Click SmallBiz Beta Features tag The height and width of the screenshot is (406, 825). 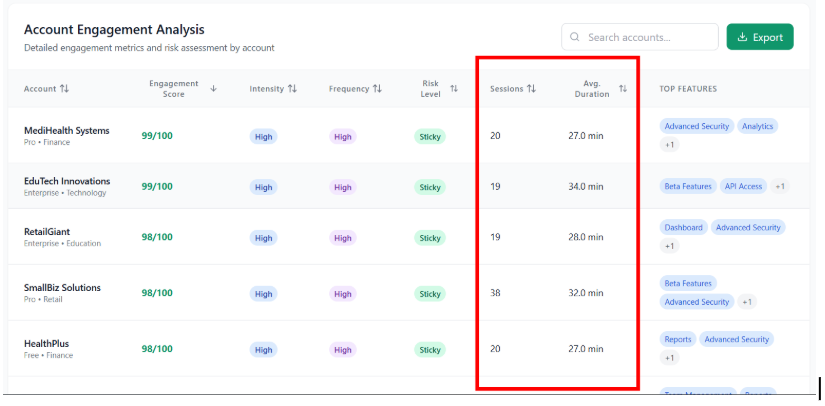tap(688, 283)
